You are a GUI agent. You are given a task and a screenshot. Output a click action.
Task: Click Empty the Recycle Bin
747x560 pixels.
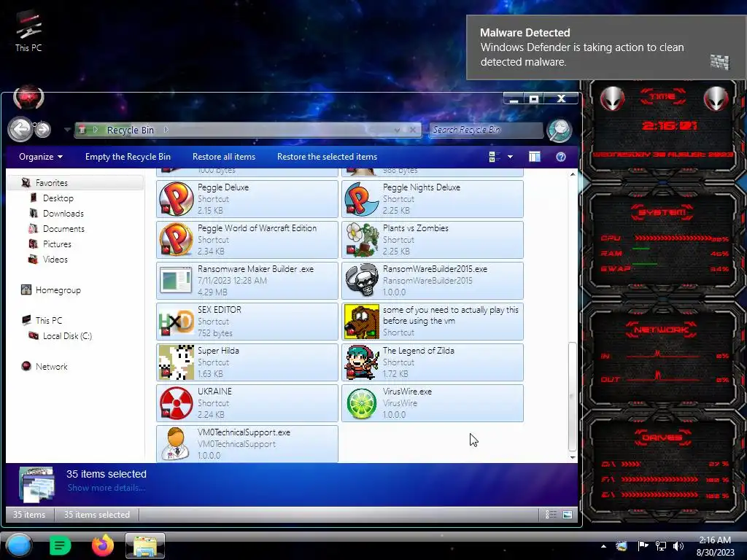click(x=128, y=157)
